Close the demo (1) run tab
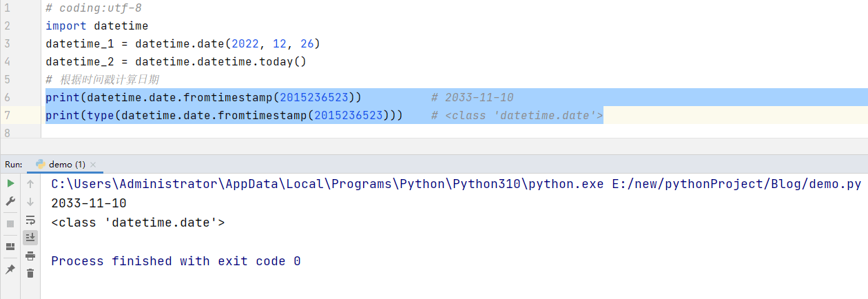Screen dimensions: 868x299 (x=93, y=165)
